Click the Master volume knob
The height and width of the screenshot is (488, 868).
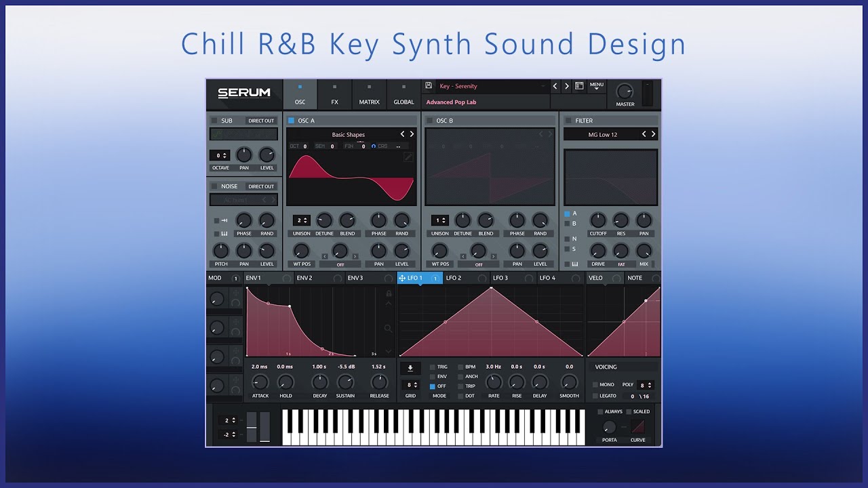pyautogui.click(x=625, y=91)
